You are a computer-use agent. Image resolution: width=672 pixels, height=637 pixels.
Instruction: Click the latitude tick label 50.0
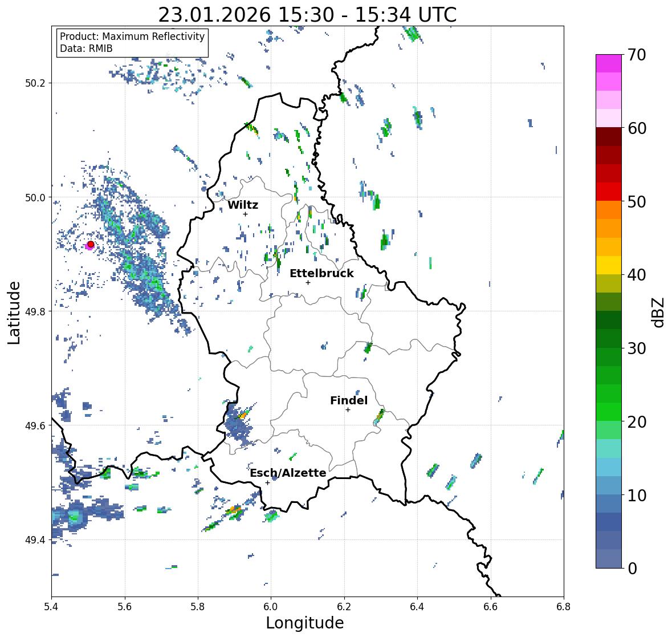tap(35, 198)
